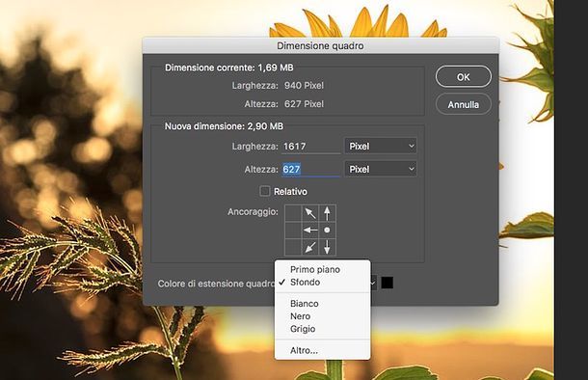Enable the Relativo checkbox

(x=265, y=191)
